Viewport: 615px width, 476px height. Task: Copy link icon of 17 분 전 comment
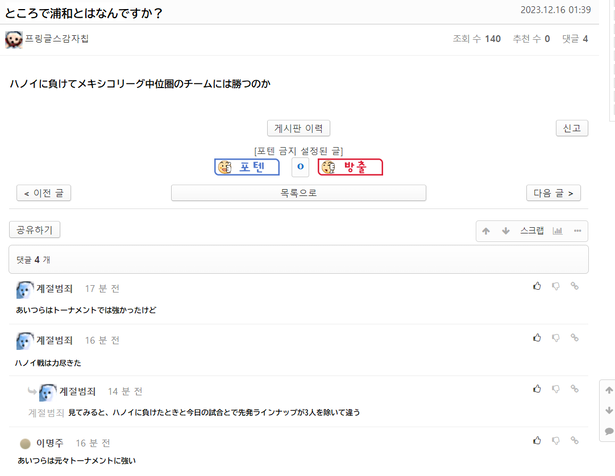pos(575,286)
